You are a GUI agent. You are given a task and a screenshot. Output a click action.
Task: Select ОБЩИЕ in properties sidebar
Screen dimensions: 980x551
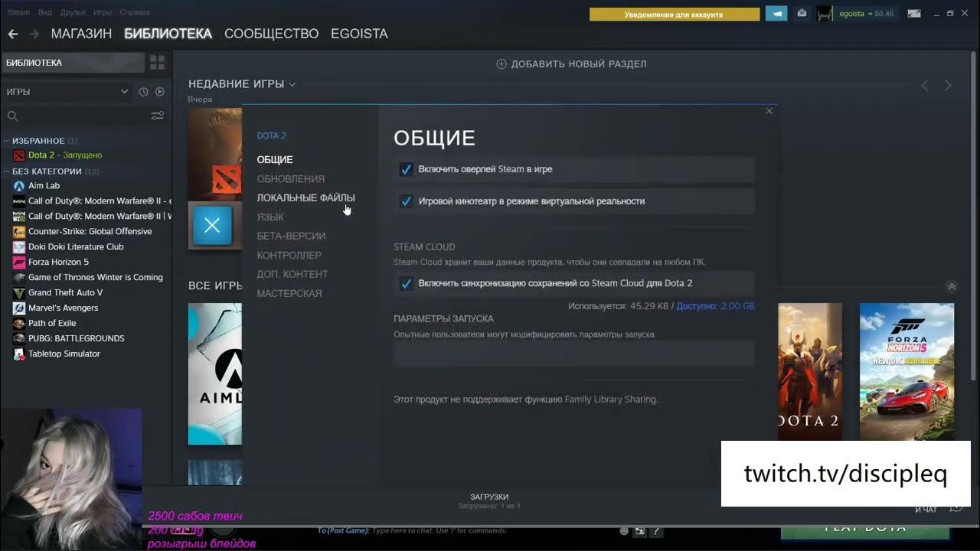point(275,160)
